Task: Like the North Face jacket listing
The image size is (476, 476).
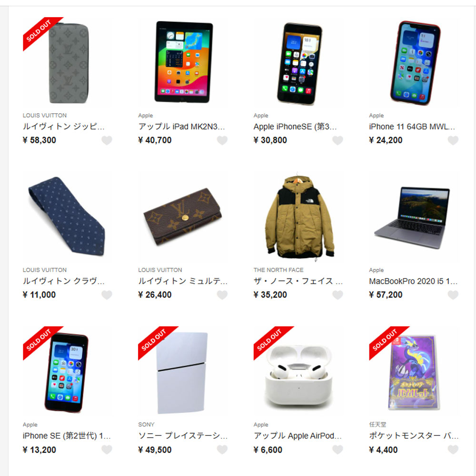Action: coord(337,295)
